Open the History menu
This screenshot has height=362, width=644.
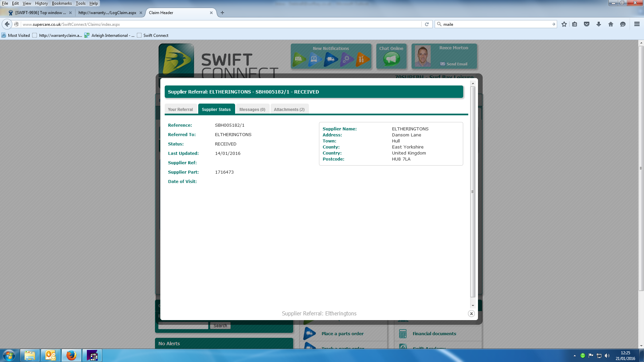coord(41,3)
